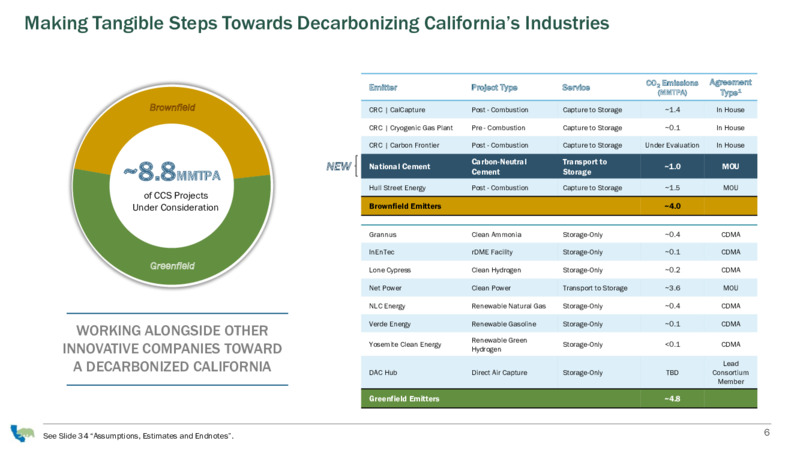Viewport: 800px width, 450px height.
Task: Select the DAC Hub emitter cell
Action: (383, 372)
